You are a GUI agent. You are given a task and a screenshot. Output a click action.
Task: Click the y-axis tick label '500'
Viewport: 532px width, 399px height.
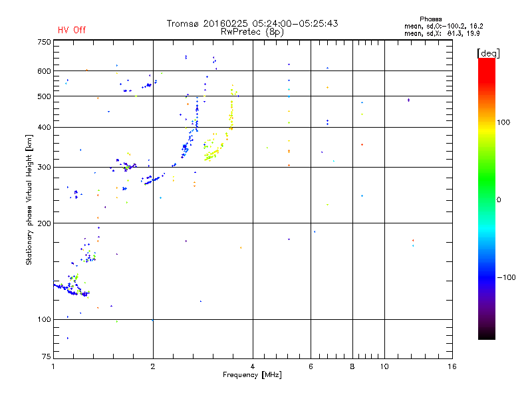pyautogui.click(x=44, y=96)
